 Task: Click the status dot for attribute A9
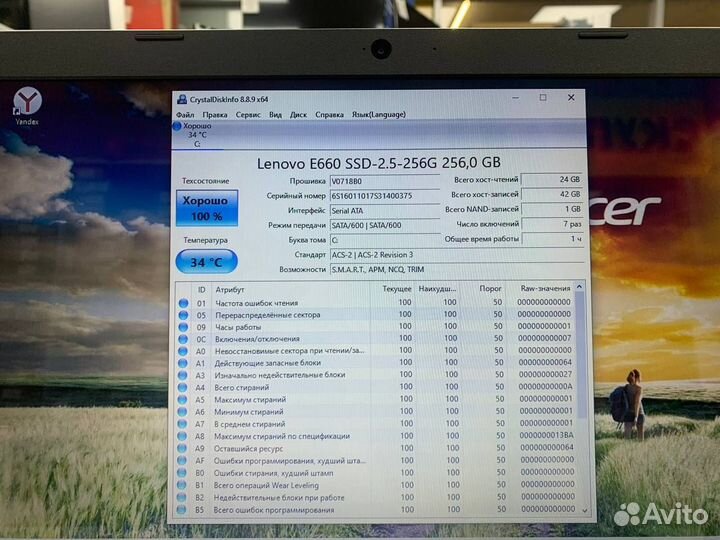pos(182,448)
